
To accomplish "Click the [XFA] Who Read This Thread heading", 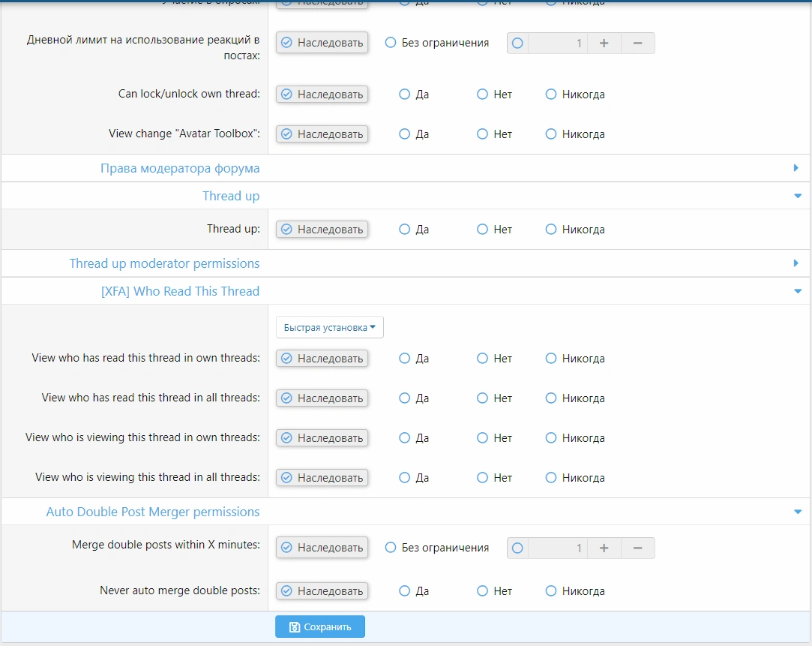I will [180, 291].
